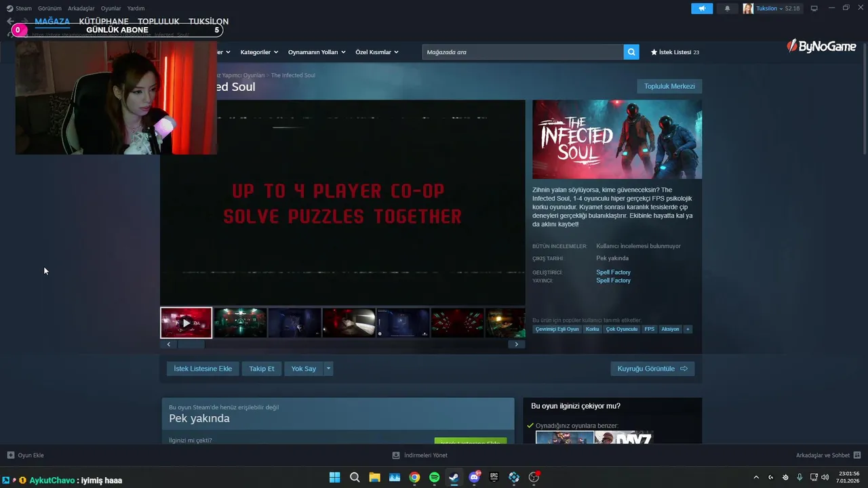Open the Windows Start menu
This screenshot has height=488, width=868.
click(x=334, y=477)
